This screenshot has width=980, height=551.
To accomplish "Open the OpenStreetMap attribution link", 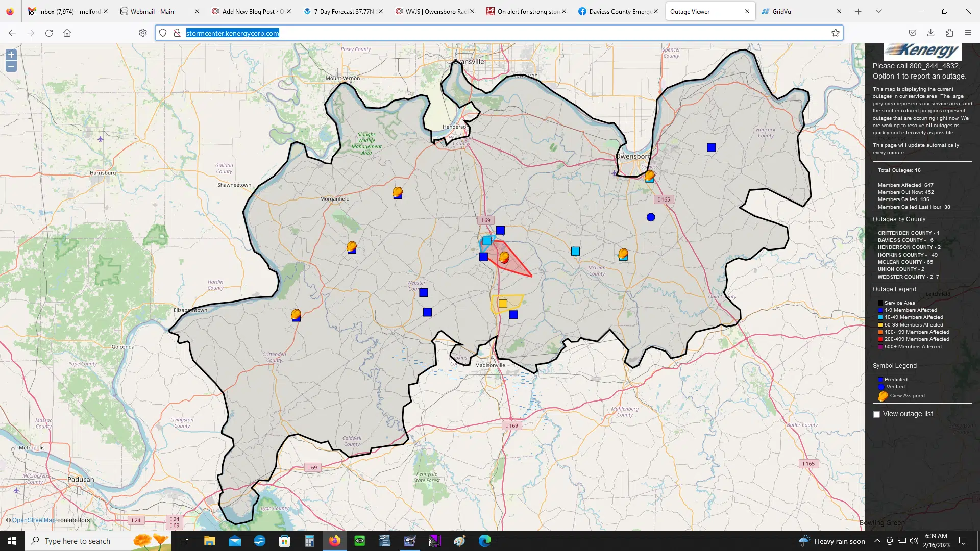I will [34, 520].
